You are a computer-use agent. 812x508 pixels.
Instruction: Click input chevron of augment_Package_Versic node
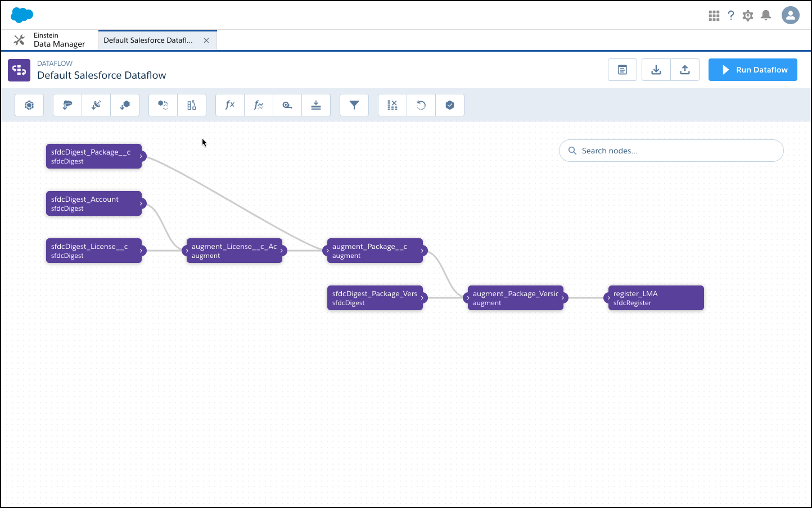coord(468,298)
